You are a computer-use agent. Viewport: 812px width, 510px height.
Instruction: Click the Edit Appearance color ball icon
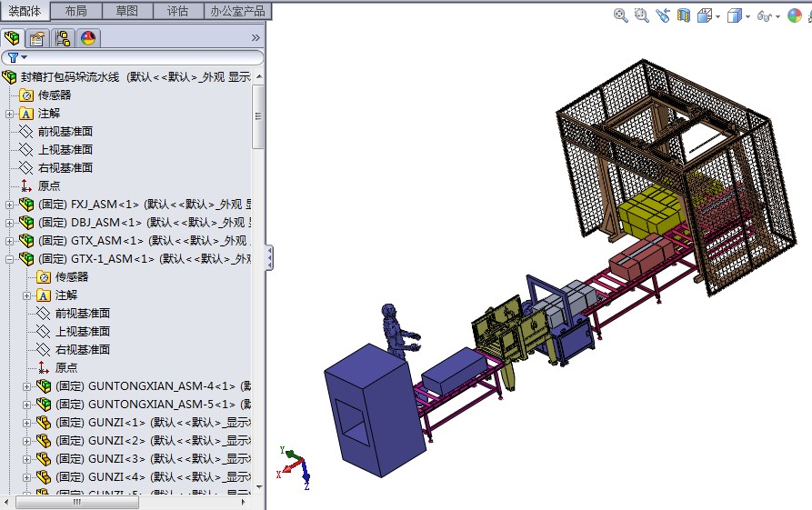click(795, 15)
